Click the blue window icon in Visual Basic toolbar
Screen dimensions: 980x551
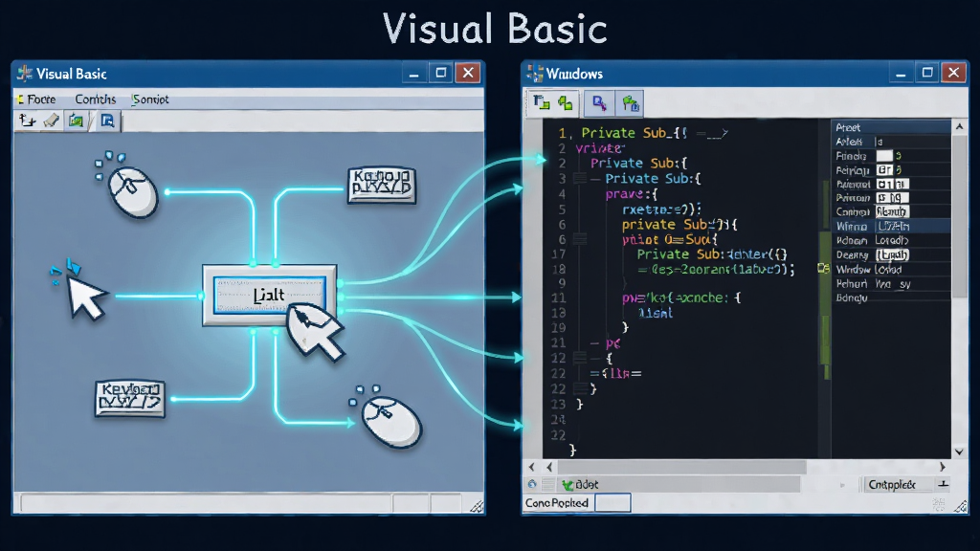107,120
